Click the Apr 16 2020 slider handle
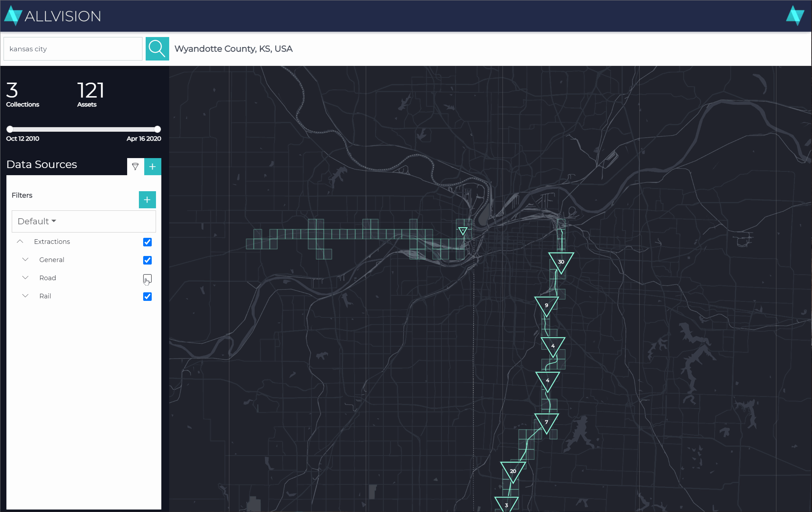812x512 pixels. 157,129
